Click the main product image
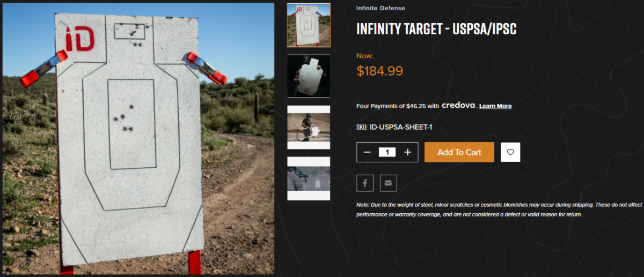644x277 pixels. [138, 139]
